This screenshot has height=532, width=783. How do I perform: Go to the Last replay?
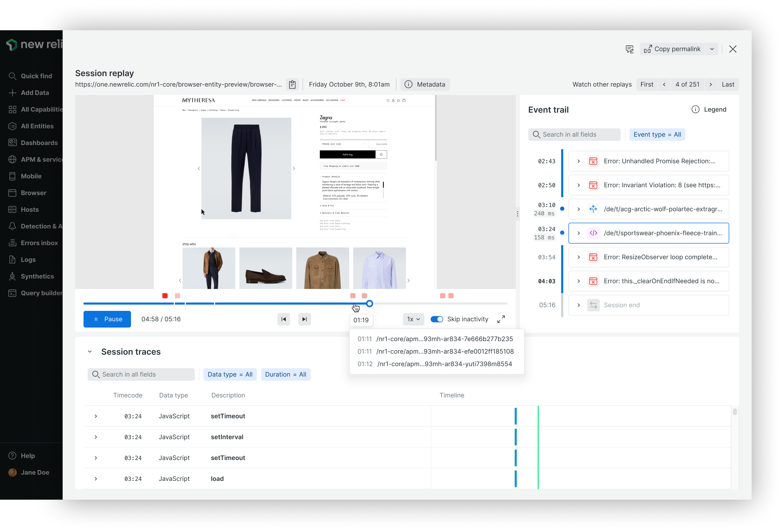(728, 84)
